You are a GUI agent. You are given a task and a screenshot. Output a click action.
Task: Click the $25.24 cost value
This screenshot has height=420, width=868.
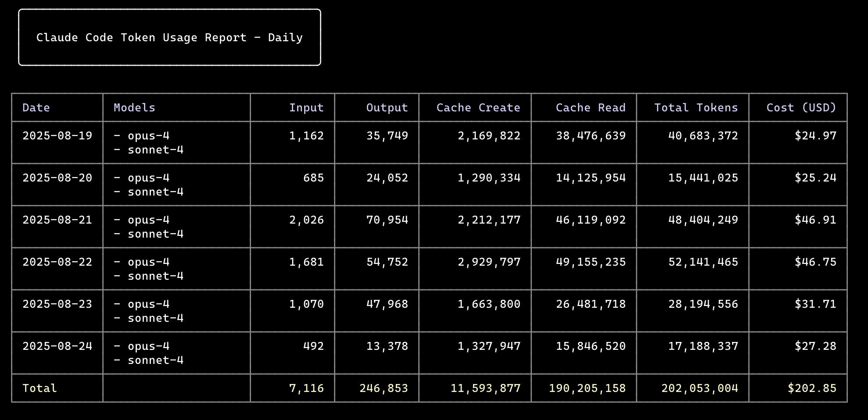point(815,178)
